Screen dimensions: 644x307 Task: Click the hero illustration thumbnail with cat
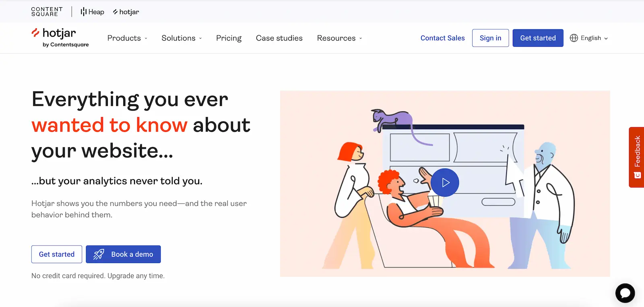(445, 183)
